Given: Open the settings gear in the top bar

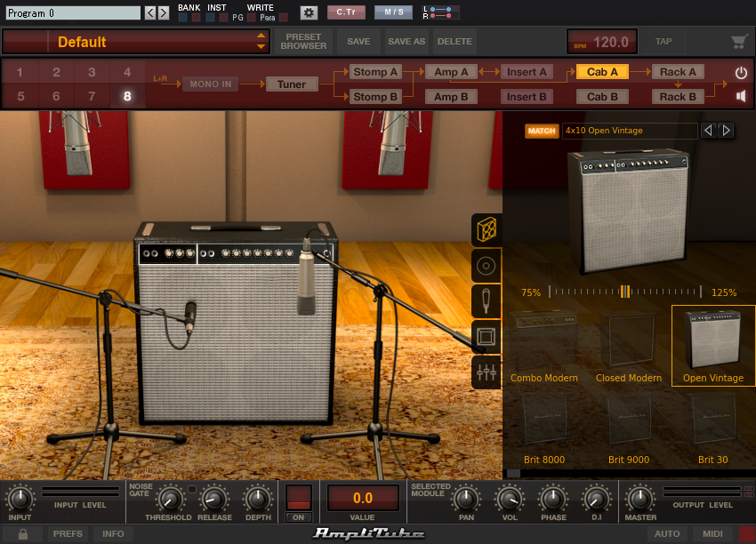Looking at the screenshot, I should point(309,12).
